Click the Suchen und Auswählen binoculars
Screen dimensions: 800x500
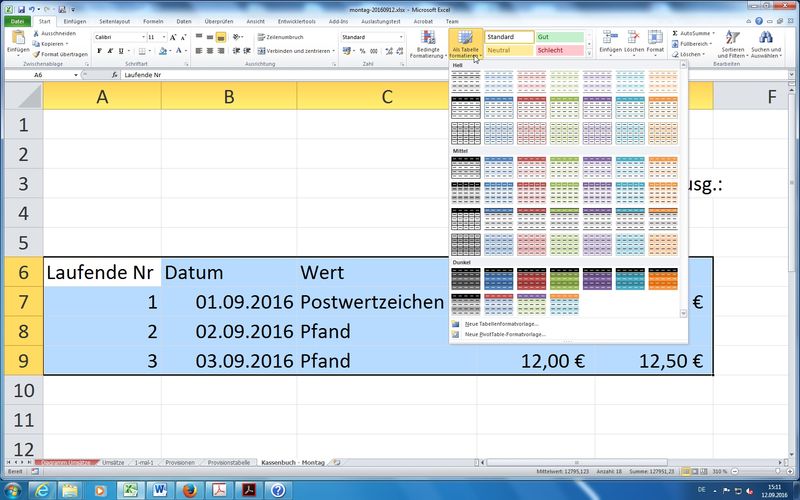point(765,44)
